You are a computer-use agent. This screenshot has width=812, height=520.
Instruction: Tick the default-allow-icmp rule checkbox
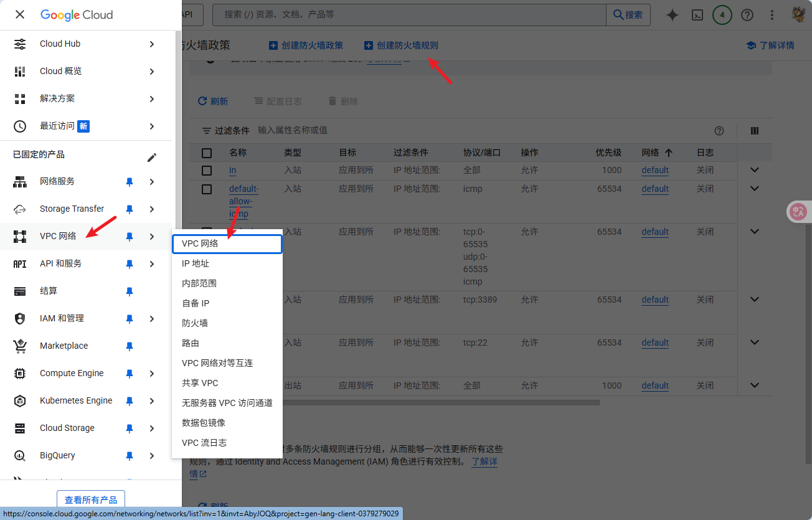(x=207, y=189)
